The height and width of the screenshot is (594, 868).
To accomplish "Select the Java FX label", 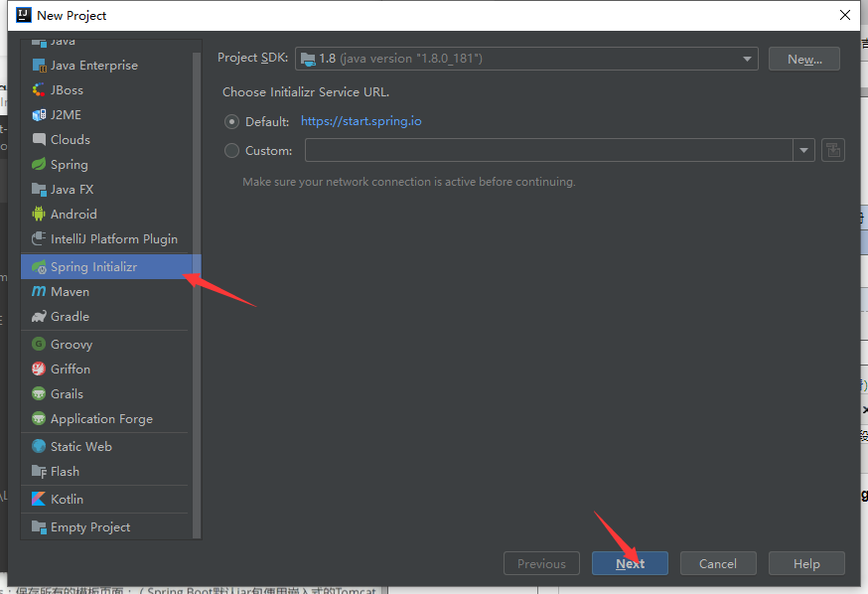I will tap(72, 190).
